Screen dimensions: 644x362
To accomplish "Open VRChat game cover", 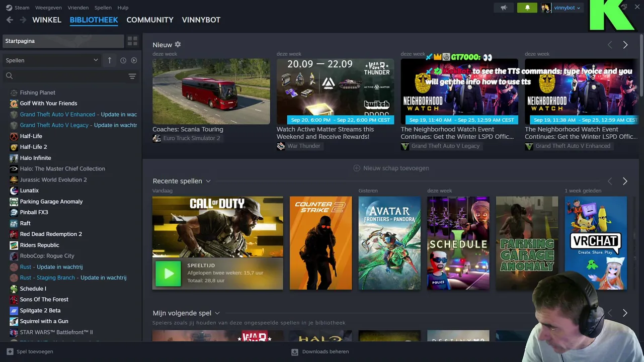I will pyautogui.click(x=596, y=243).
